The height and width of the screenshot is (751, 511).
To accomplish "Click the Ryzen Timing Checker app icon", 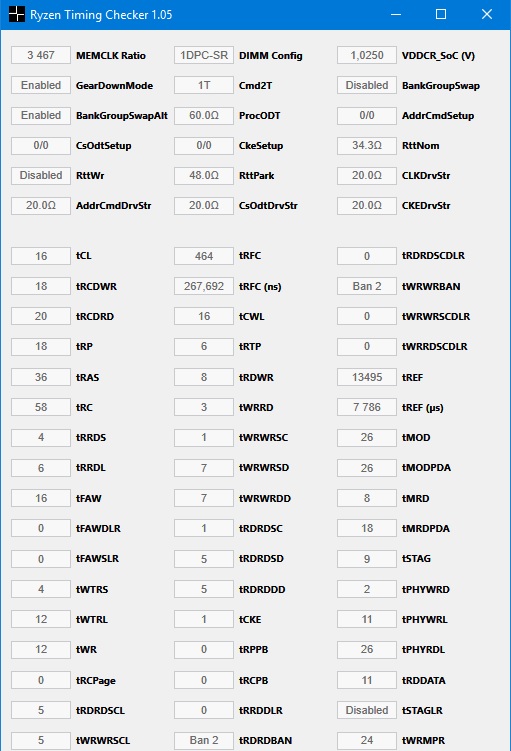I will point(16,14).
